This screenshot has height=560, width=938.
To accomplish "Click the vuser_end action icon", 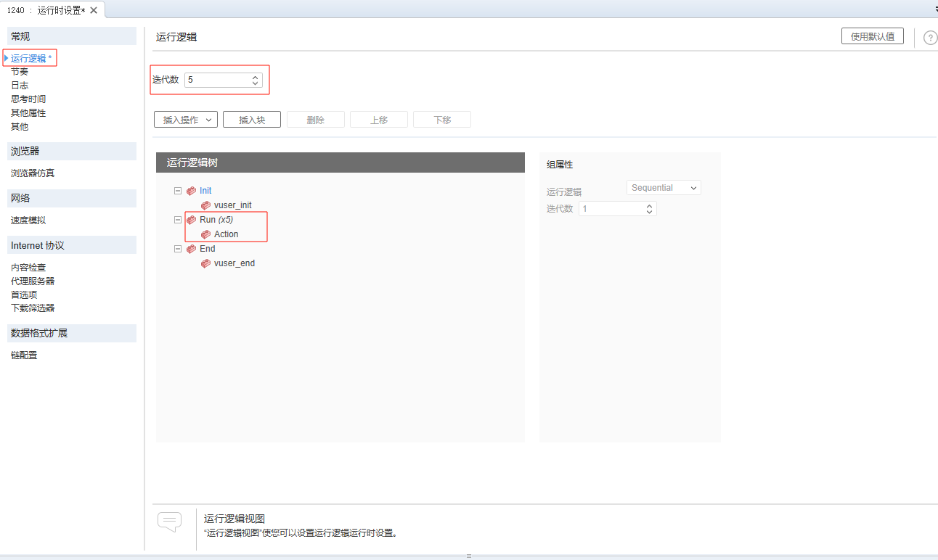I will 205,263.
